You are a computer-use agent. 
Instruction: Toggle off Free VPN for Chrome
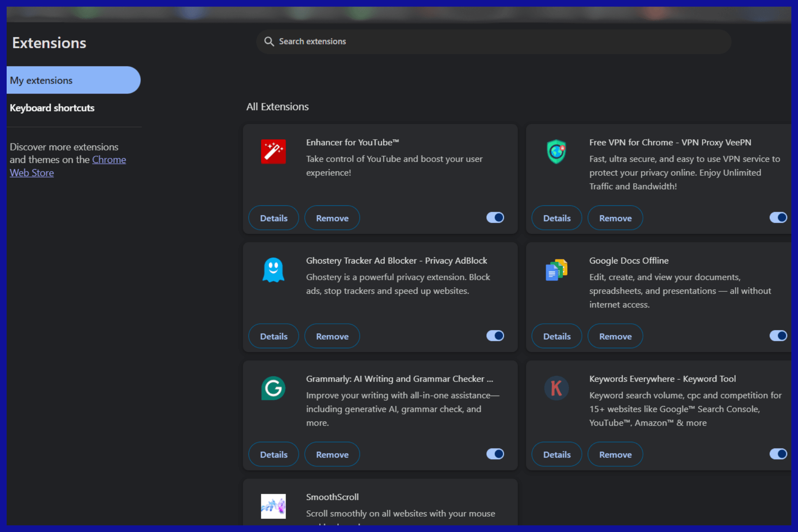tap(778, 217)
